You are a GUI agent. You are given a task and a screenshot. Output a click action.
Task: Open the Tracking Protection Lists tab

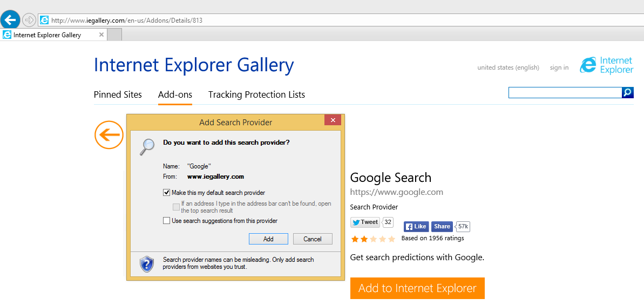[256, 94]
